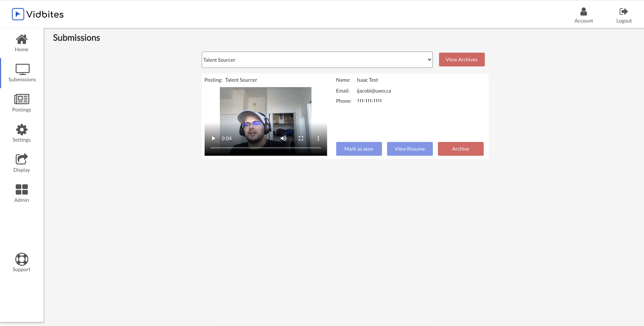Open the video player options menu
Viewport: 644px width, 326px height.
point(318,138)
